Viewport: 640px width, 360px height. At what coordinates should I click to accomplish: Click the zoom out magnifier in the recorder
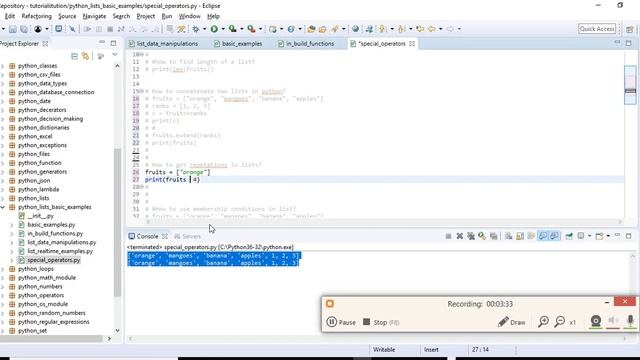(560, 322)
